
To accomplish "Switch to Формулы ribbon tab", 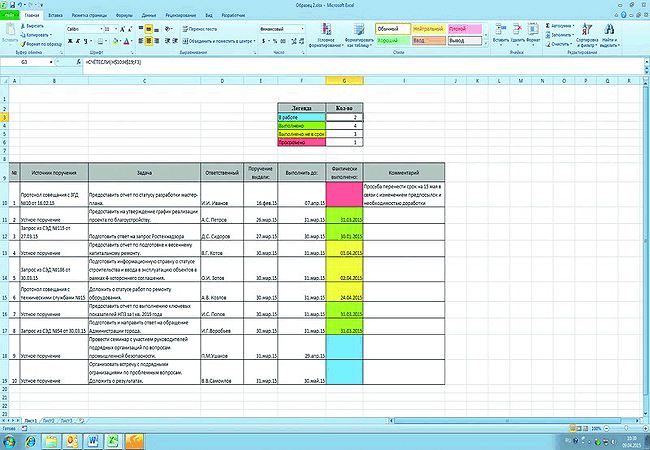I will click(x=124, y=15).
